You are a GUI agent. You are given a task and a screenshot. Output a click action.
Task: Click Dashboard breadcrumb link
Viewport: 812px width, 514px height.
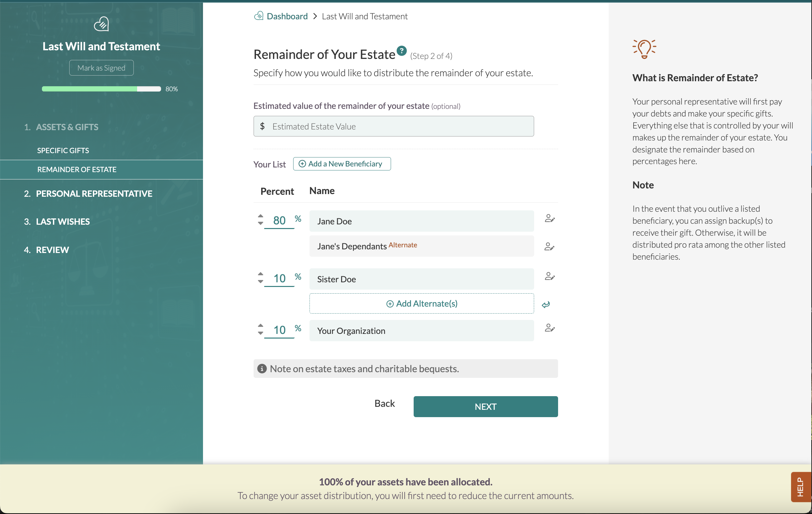[287, 16]
